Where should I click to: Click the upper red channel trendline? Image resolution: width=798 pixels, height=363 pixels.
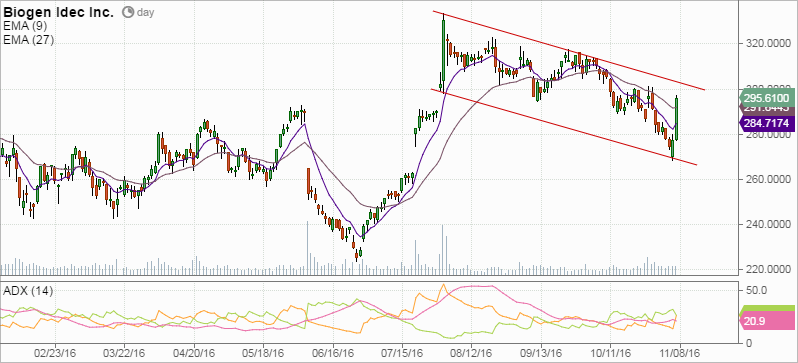(x=569, y=50)
